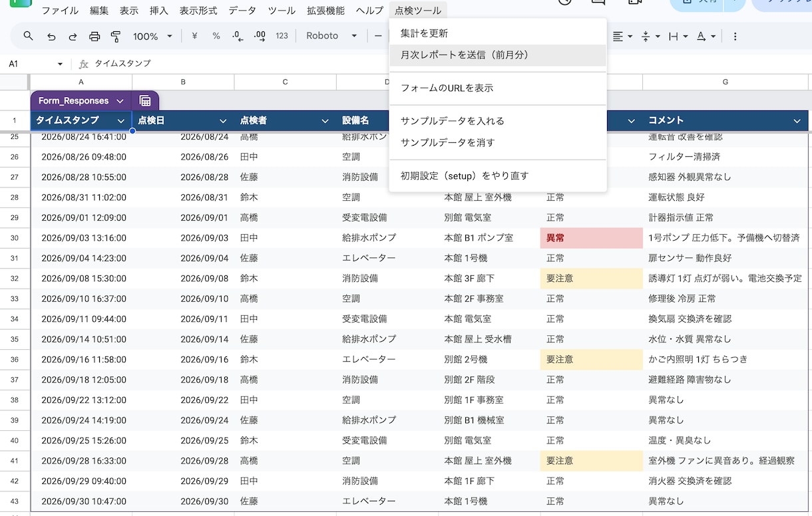Click the A1 name box
The width and height of the screenshot is (812, 516).
[29, 64]
